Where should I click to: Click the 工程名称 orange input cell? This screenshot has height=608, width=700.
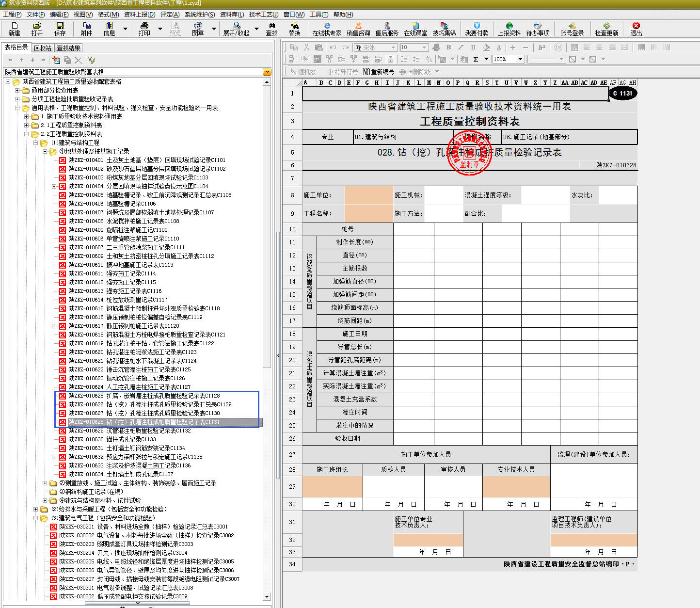[x=368, y=213]
